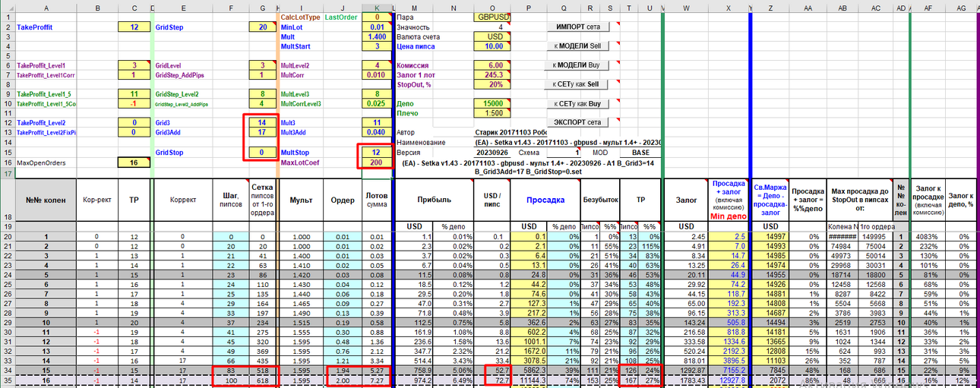Click the Мульт table header cell
Screen dimensions: 980x388
(302, 200)
